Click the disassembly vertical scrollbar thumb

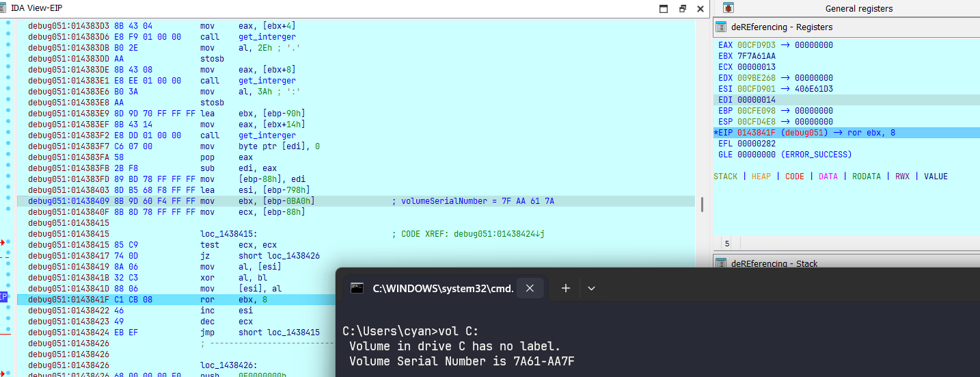point(700,203)
